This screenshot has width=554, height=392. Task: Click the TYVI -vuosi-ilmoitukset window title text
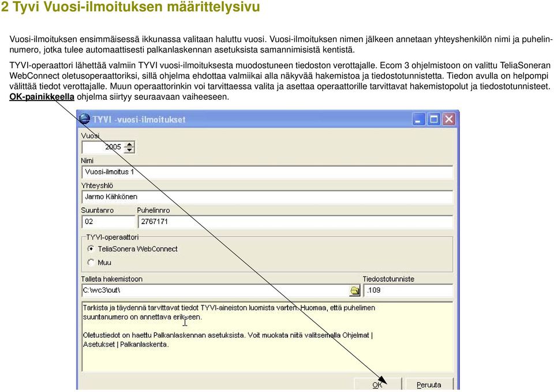(x=139, y=120)
